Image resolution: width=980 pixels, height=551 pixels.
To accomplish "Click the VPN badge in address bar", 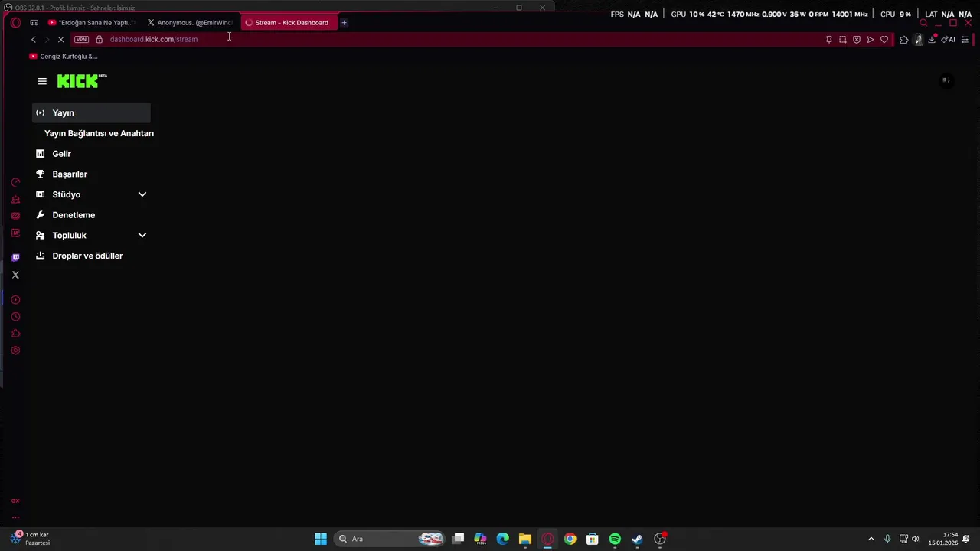I will (x=81, y=39).
